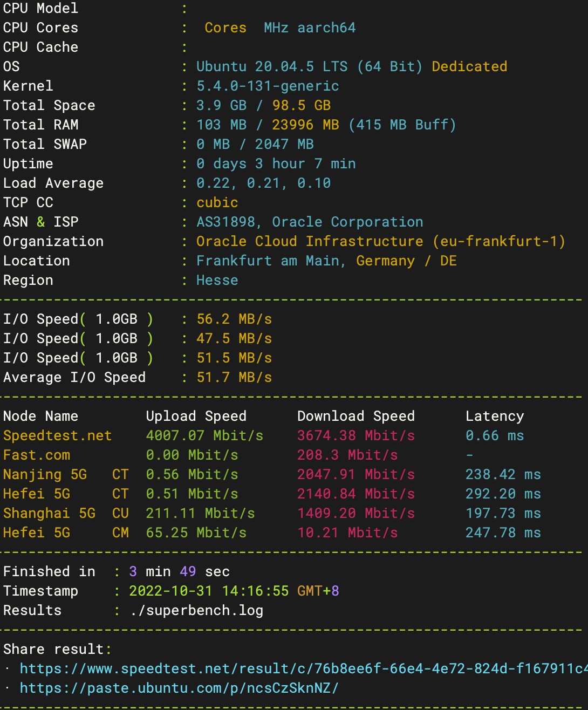Click the Oracle Cloud Infrastructure organization text
The width and height of the screenshot is (588, 710).
[310, 242]
